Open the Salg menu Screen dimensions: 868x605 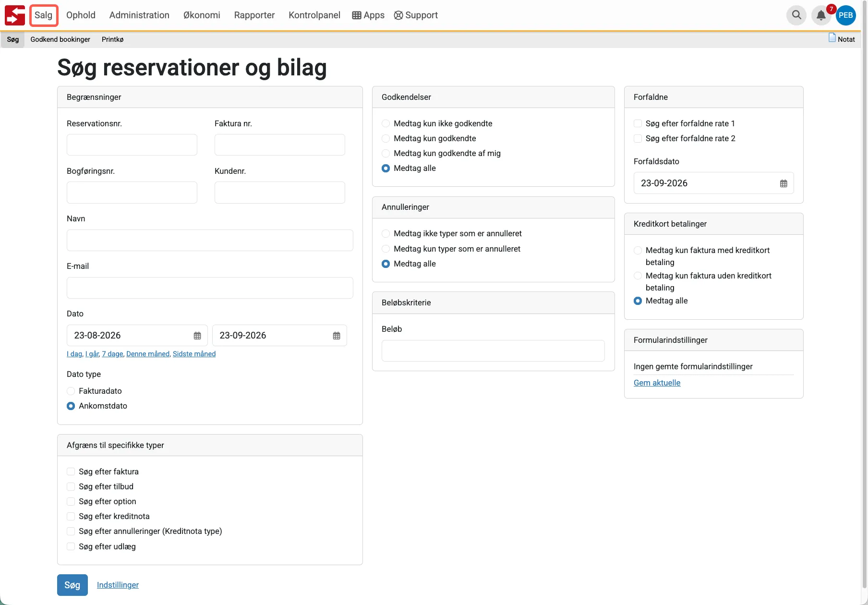[44, 15]
